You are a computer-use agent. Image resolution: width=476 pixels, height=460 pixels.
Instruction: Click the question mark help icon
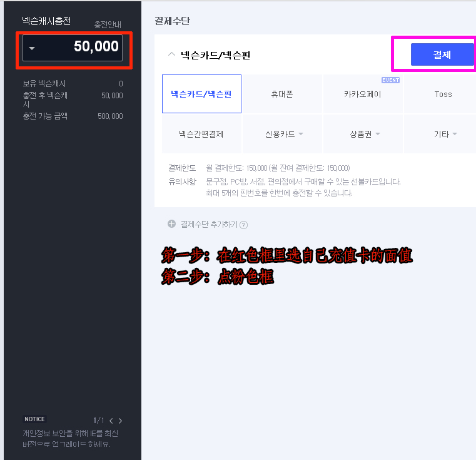244,225
